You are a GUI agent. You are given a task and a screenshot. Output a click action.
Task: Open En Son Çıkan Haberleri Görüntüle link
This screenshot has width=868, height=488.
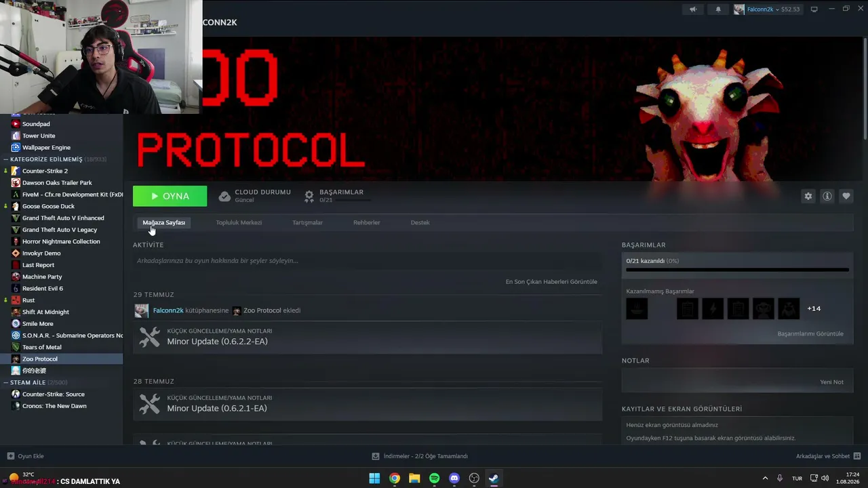click(x=551, y=282)
